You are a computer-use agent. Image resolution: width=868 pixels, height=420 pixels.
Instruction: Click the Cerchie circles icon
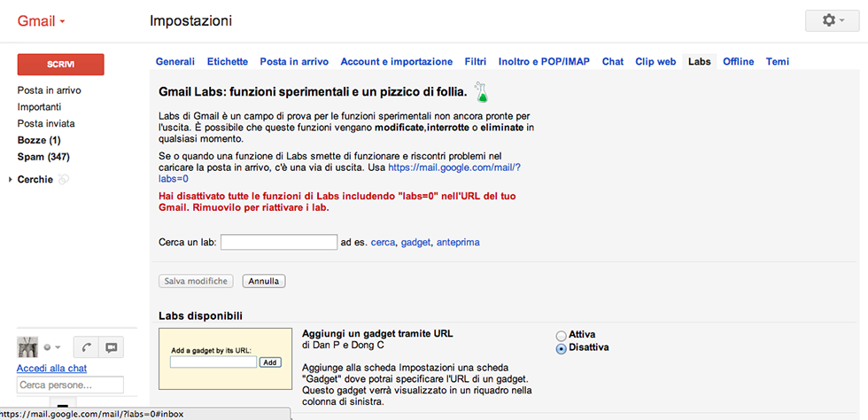(65, 180)
